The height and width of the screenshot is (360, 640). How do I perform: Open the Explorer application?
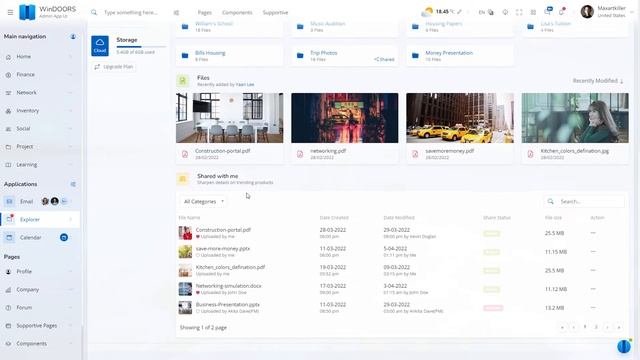click(x=40, y=220)
